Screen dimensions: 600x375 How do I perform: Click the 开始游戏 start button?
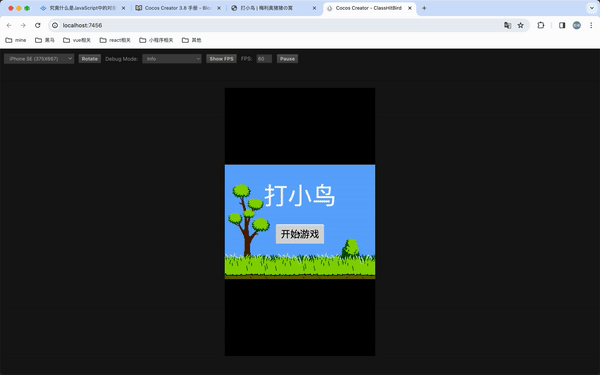click(x=300, y=234)
